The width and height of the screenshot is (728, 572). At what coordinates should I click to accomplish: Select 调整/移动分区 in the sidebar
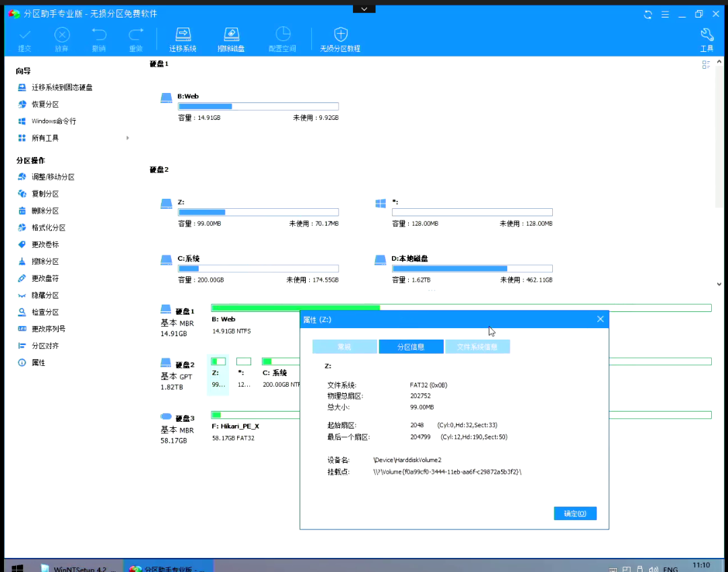click(53, 177)
